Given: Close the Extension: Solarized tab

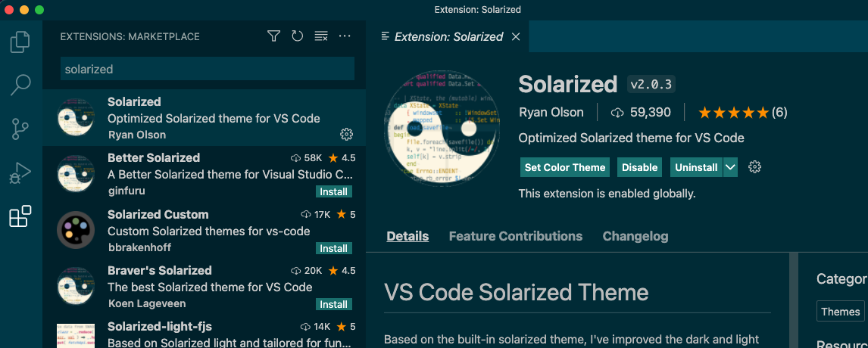Looking at the screenshot, I should (x=515, y=37).
